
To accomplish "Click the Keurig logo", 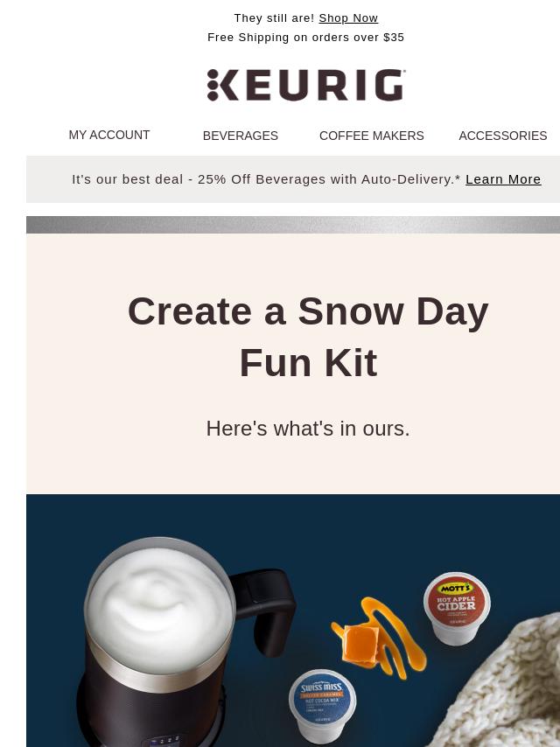I will 306,85.
